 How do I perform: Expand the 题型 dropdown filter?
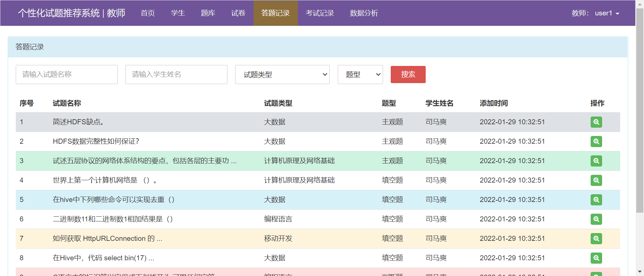tap(360, 74)
